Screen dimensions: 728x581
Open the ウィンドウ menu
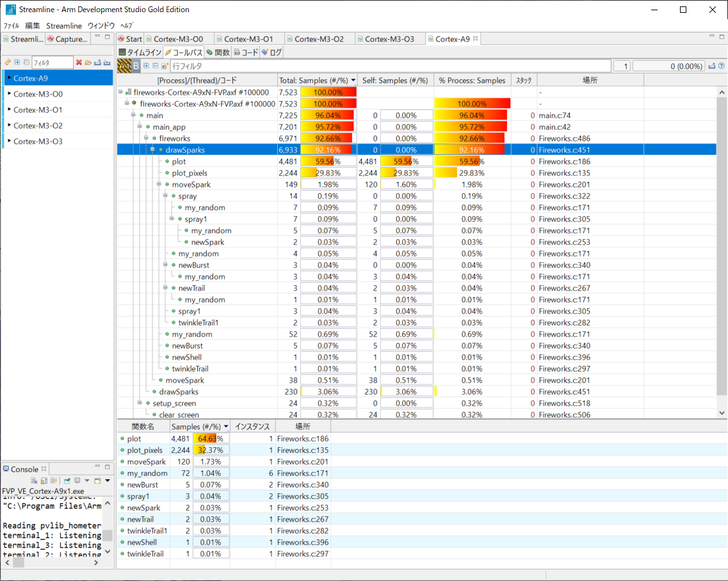pos(101,26)
